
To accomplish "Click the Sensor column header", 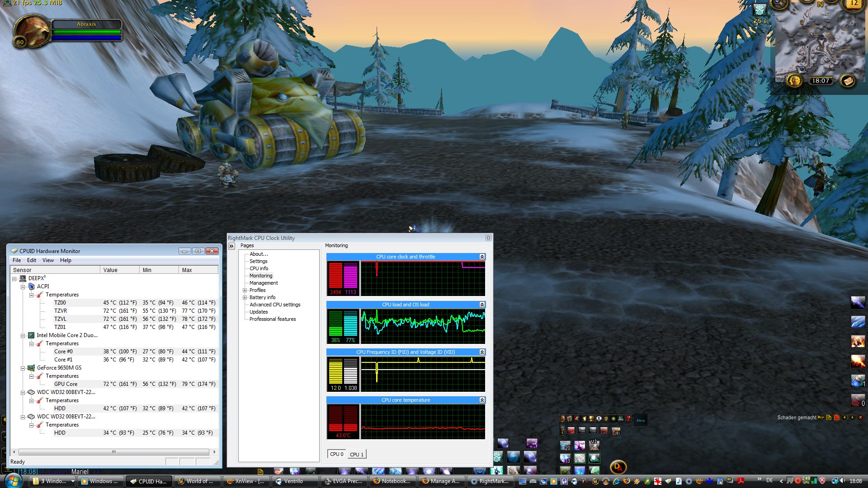I will (55, 270).
